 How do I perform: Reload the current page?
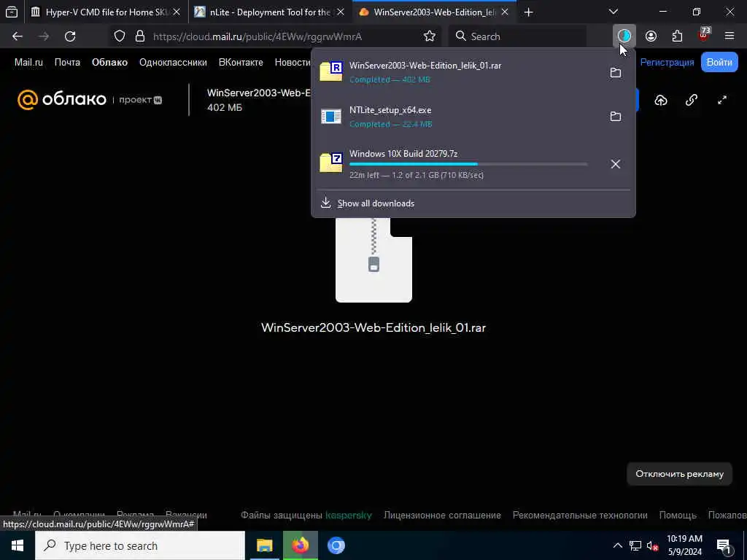click(70, 36)
